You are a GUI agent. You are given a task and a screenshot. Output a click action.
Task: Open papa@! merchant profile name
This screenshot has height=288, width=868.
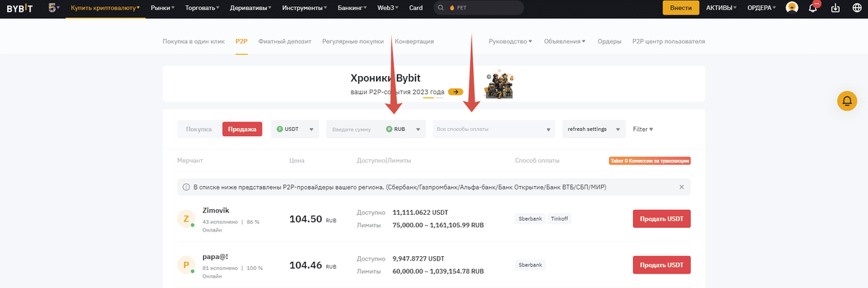(216, 256)
